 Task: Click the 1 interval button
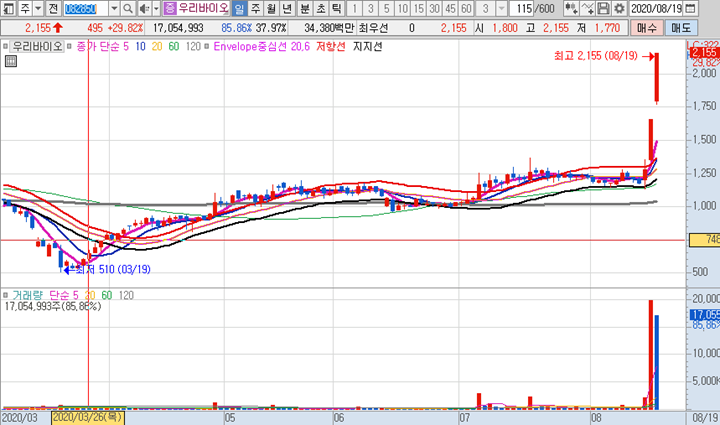pyautogui.click(x=354, y=8)
